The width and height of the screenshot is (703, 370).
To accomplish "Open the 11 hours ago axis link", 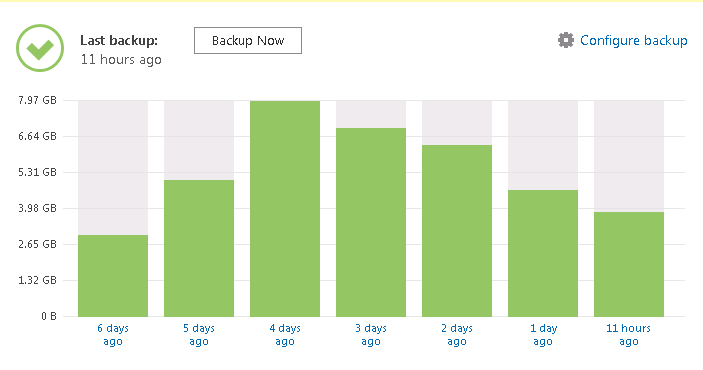I will click(x=629, y=335).
